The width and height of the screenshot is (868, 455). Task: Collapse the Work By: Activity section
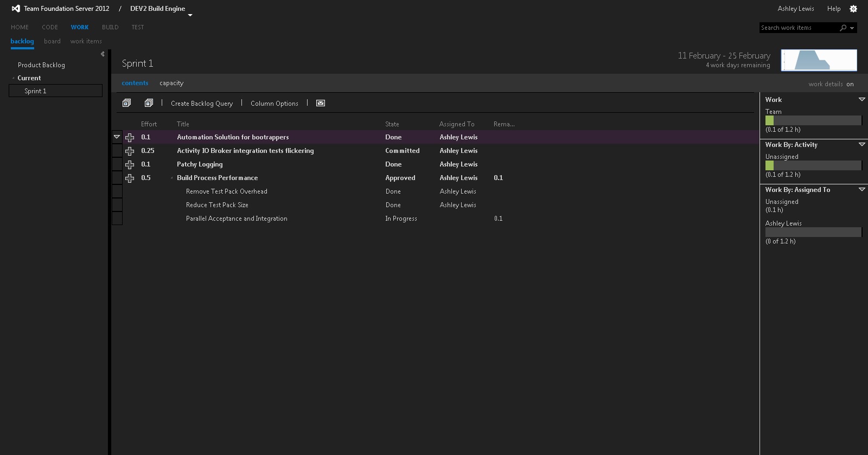[x=861, y=144]
